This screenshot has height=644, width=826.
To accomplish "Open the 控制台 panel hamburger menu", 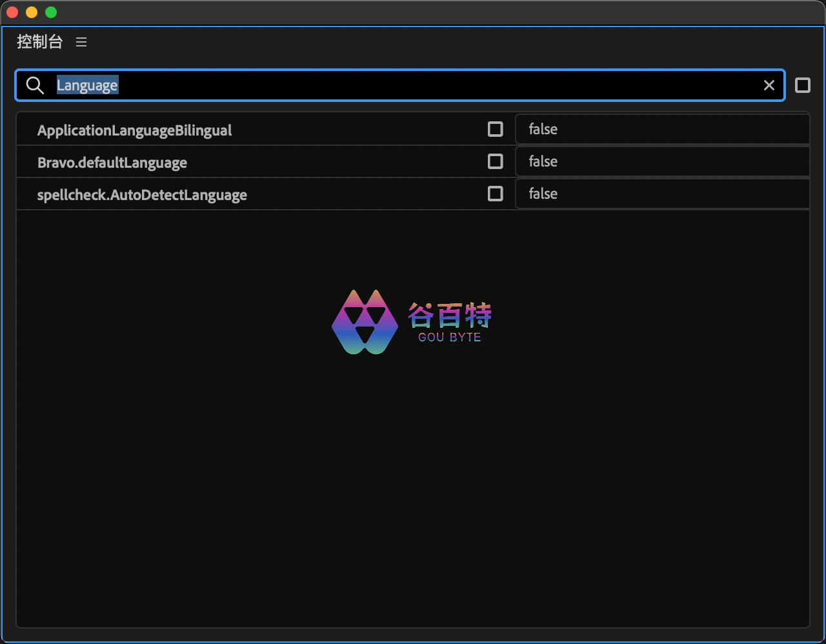I will pos(81,42).
